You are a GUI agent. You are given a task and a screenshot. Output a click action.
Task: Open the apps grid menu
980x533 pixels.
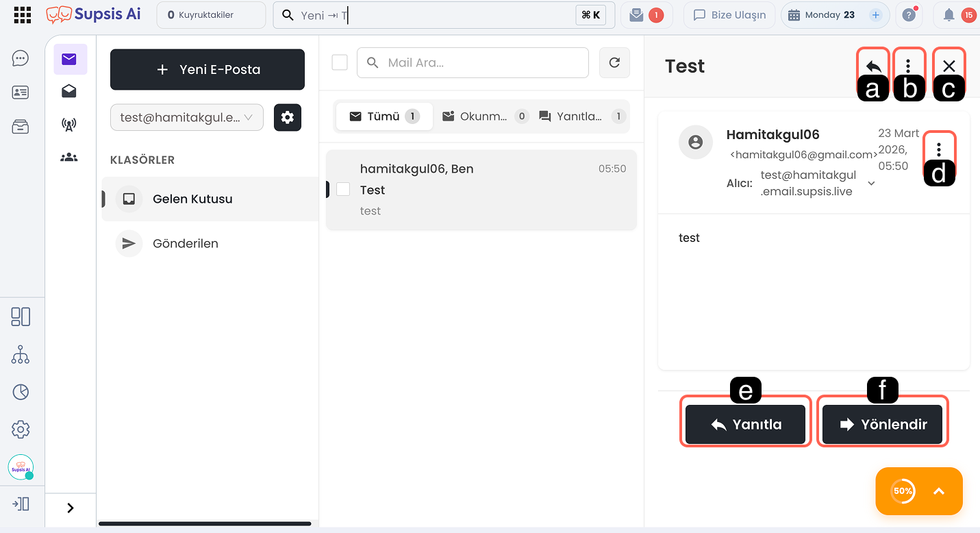(23, 15)
